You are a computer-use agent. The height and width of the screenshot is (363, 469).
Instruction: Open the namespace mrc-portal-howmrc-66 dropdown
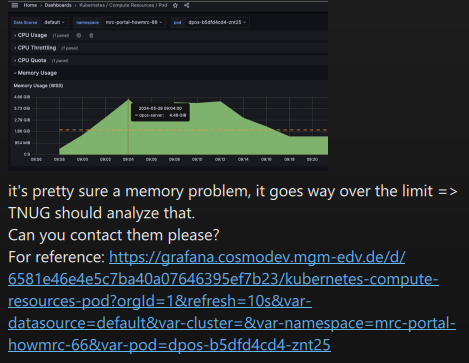click(x=134, y=22)
